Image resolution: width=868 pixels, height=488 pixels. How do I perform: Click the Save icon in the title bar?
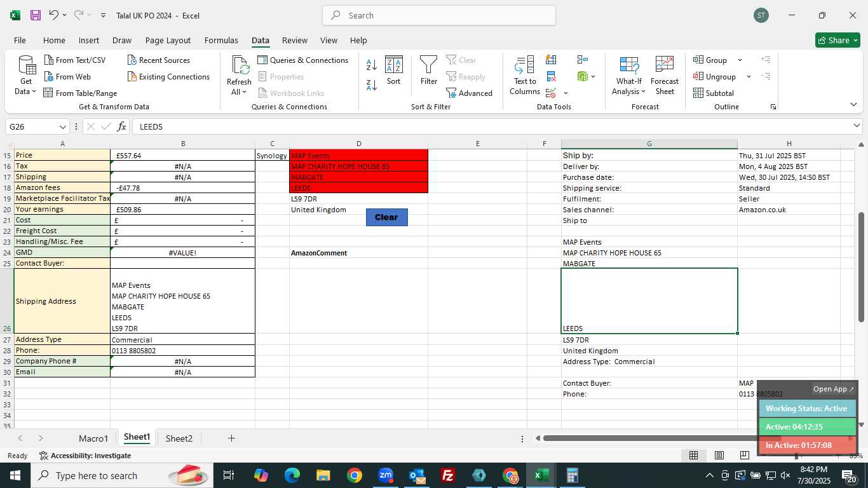36,15
